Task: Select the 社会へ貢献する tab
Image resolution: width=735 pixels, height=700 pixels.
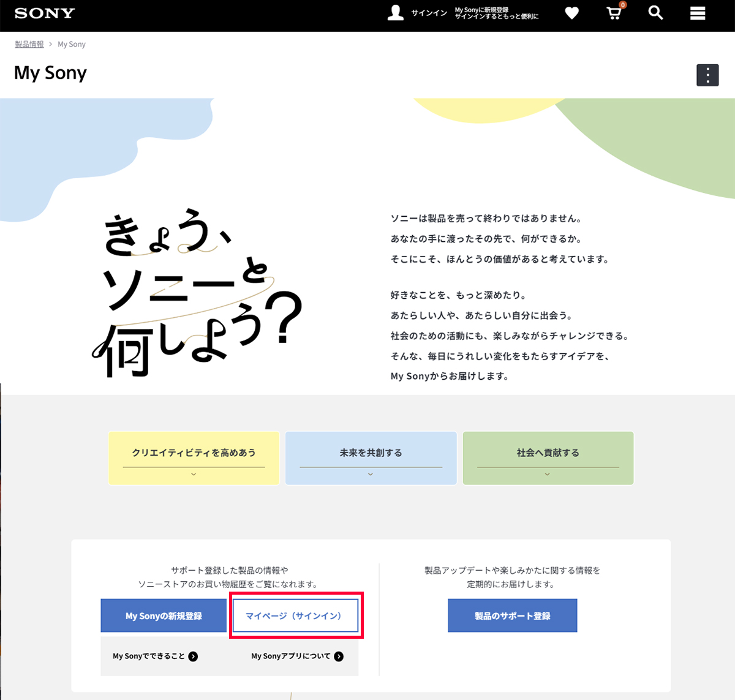Action: [x=548, y=458]
